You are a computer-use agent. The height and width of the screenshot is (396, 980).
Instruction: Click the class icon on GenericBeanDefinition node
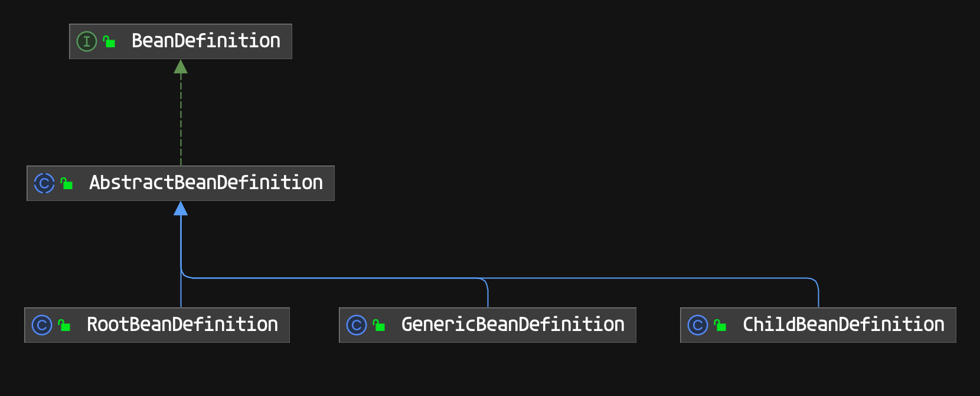pyautogui.click(x=357, y=325)
